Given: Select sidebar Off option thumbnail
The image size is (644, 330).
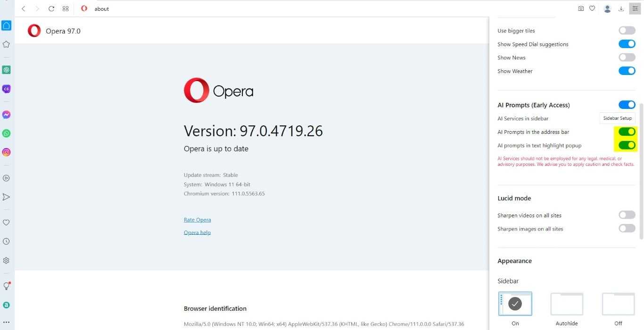Looking at the screenshot, I should point(618,304).
